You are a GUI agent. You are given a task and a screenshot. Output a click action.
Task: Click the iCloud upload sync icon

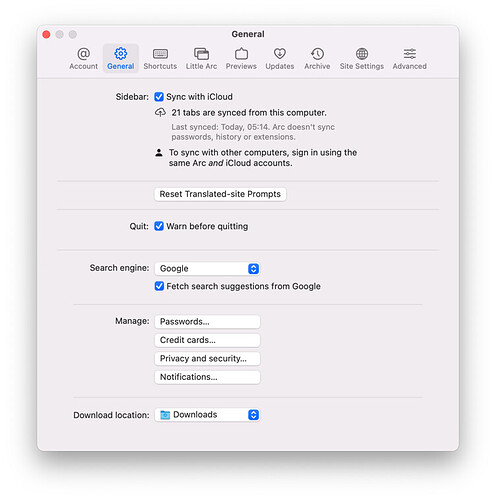pos(160,113)
